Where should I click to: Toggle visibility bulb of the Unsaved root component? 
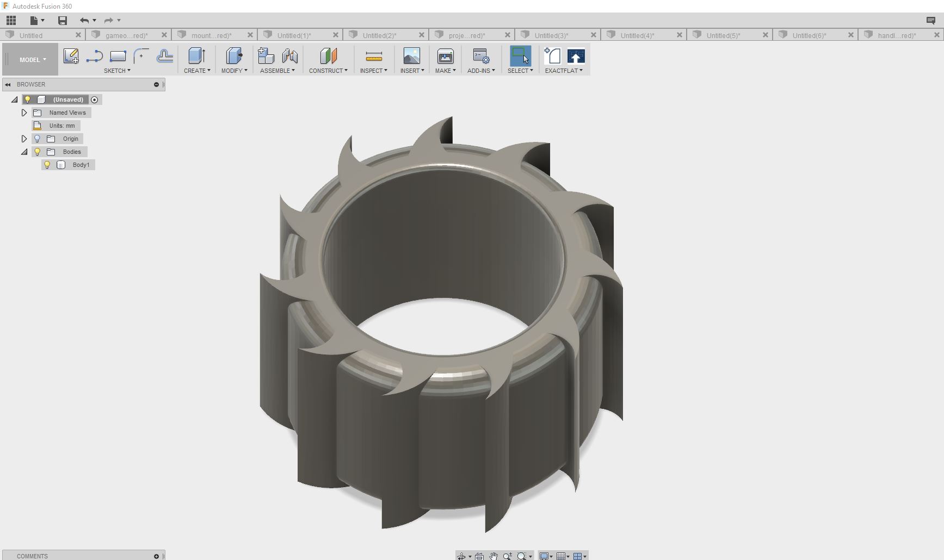tap(28, 99)
